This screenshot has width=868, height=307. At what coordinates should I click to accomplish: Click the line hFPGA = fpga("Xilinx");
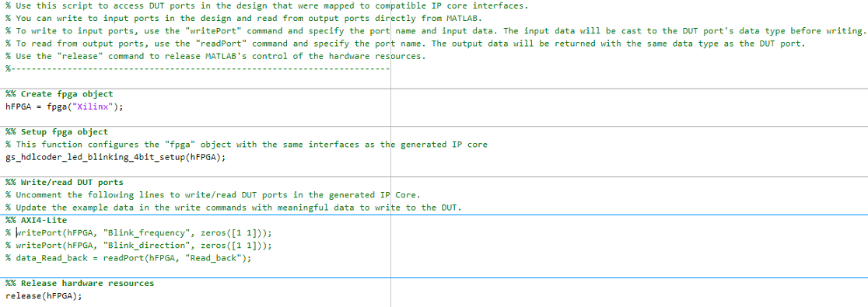tap(65, 106)
